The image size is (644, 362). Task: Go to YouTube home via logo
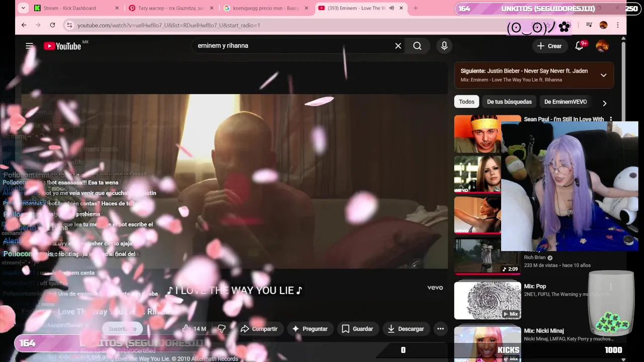point(62,46)
